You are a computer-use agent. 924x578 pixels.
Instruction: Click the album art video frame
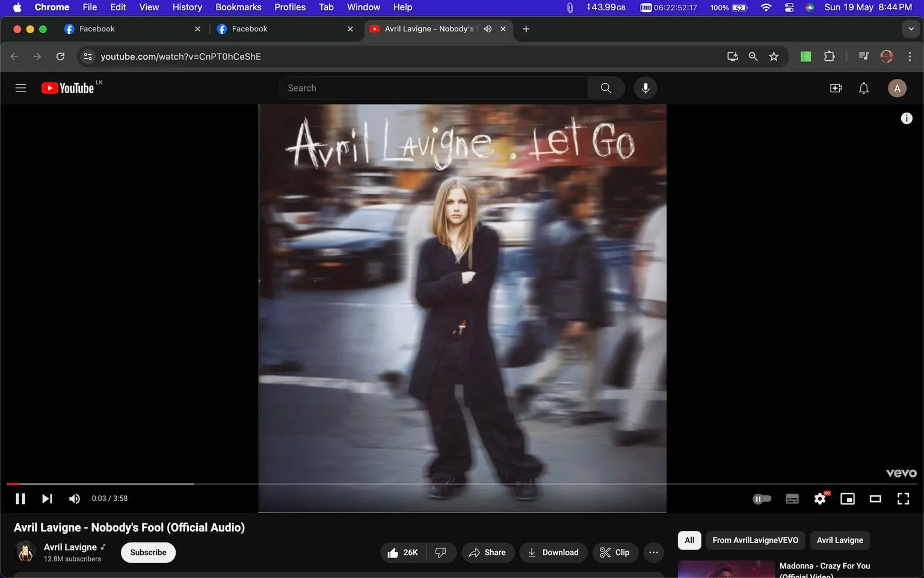click(462, 308)
